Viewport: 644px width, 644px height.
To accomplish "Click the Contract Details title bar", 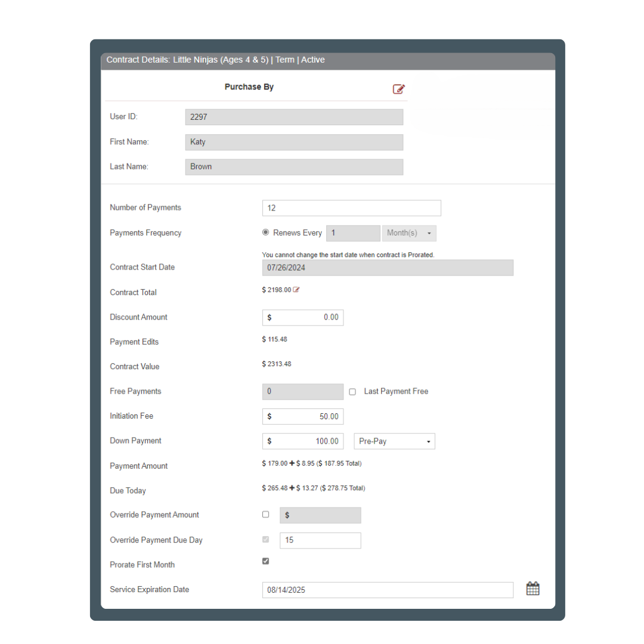I will coord(328,60).
